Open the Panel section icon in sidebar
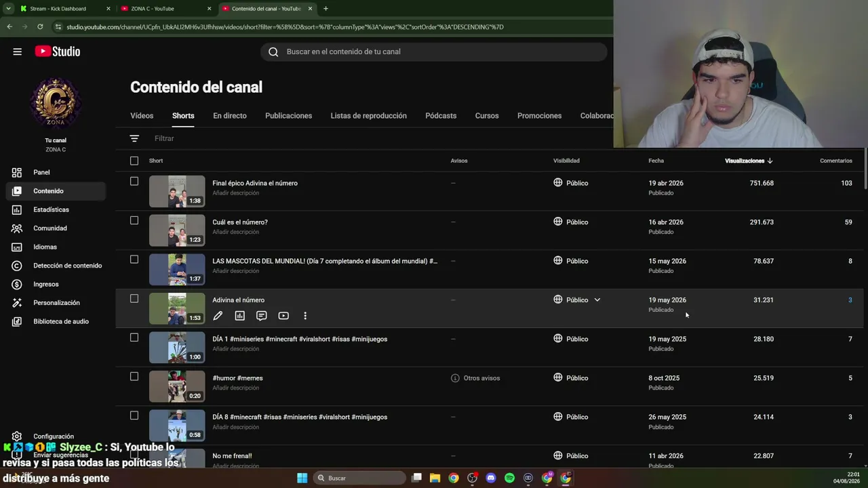The image size is (868, 488). click(x=17, y=172)
